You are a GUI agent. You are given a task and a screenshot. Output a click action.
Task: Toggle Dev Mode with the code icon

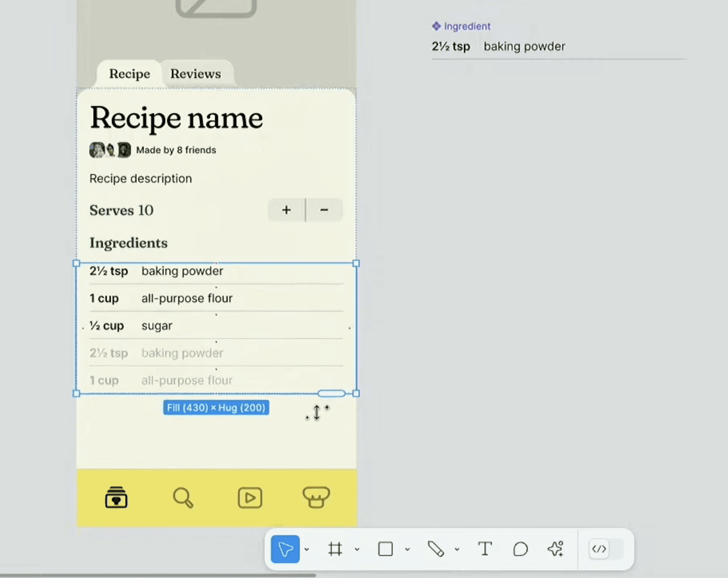coord(599,549)
